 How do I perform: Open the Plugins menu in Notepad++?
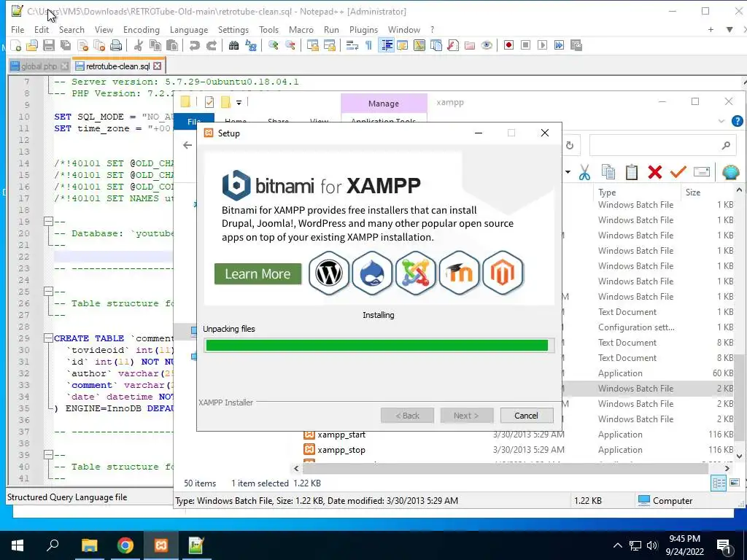pos(363,29)
